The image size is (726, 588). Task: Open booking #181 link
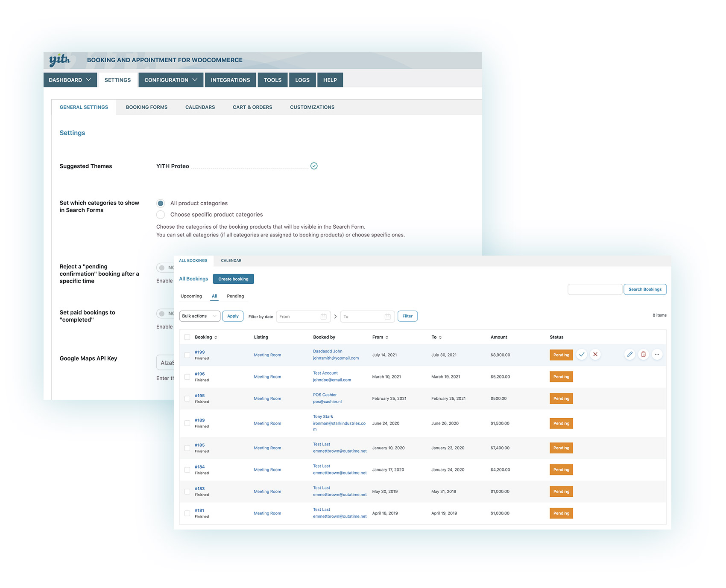(199, 511)
